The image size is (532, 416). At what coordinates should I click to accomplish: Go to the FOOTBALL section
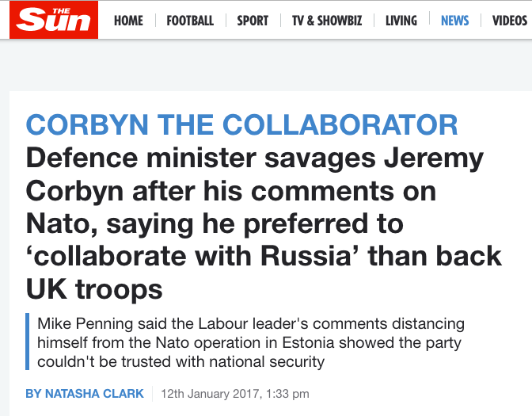tap(190, 21)
